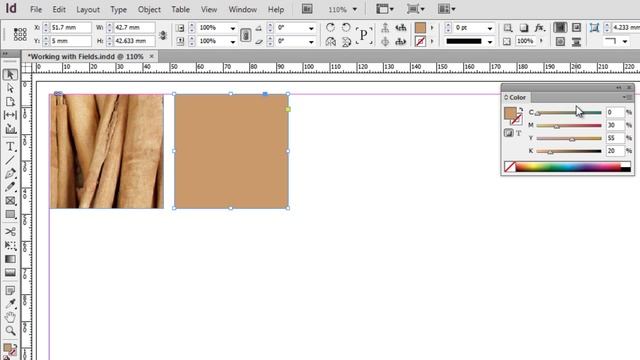The image size is (640, 360).
Task: Select the Pencil tool
Action: [x=10, y=187]
